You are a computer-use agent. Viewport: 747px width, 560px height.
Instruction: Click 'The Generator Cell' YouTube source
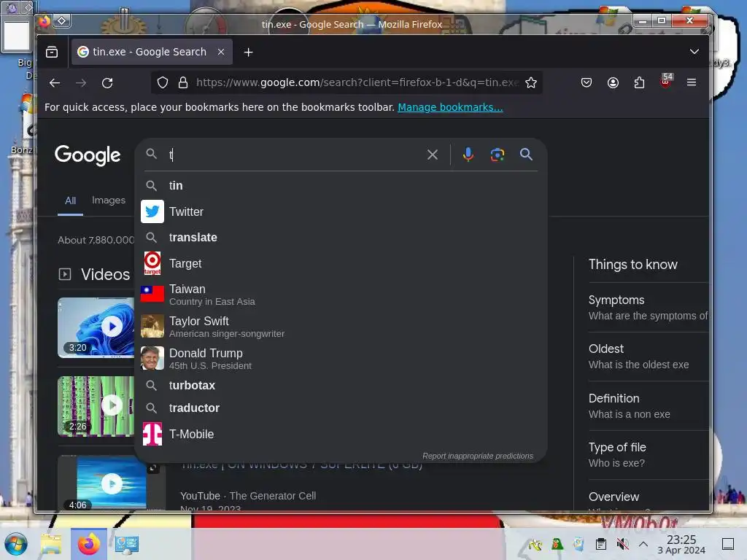[273, 496]
